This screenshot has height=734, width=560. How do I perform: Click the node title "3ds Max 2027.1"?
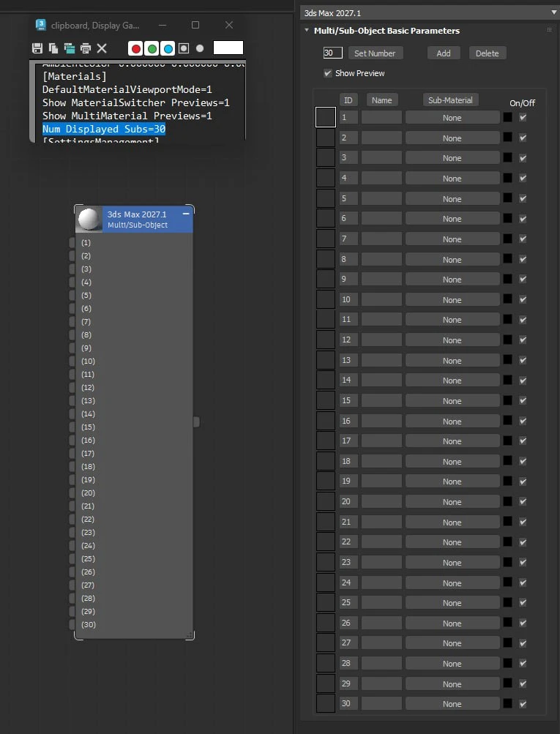coord(137,214)
